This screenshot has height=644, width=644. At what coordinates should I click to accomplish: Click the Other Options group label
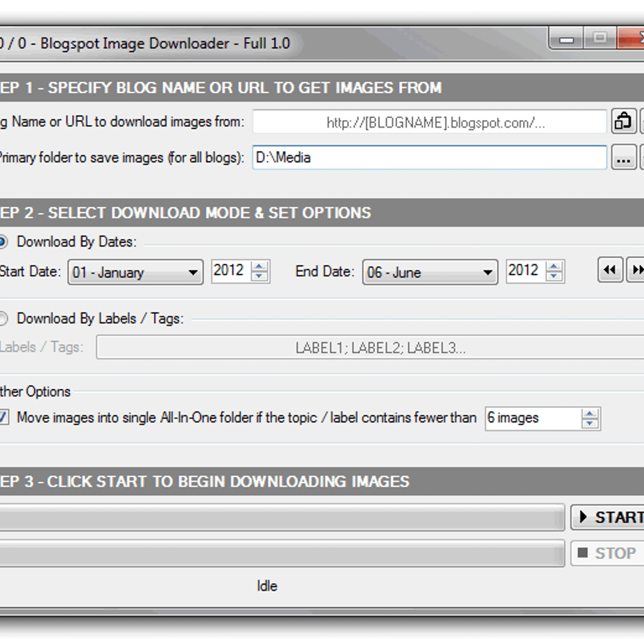[35, 392]
